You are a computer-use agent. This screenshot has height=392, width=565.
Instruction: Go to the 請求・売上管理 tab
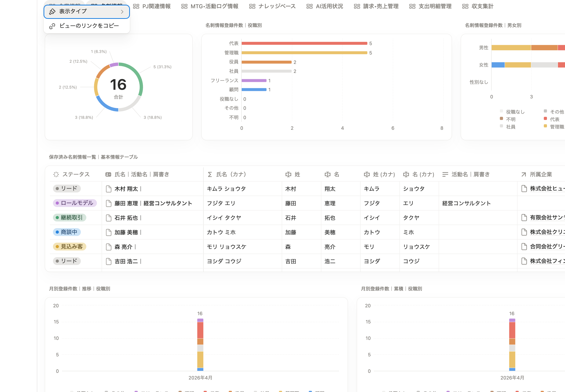pyautogui.click(x=376, y=6)
